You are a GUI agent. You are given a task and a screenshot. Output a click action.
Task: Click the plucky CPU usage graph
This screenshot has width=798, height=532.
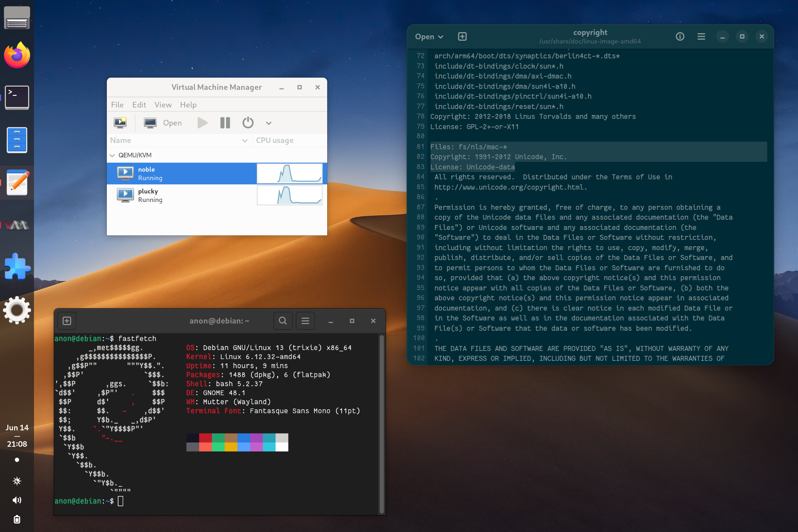click(x=290, y=195)
